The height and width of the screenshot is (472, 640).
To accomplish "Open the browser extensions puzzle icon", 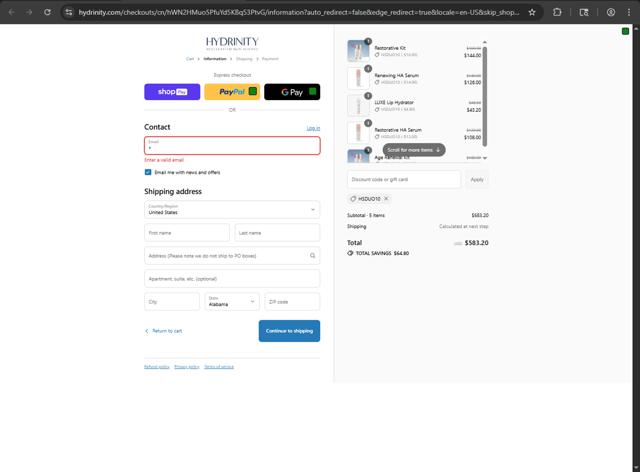I will pyautogui.click(x=557, y=12).
